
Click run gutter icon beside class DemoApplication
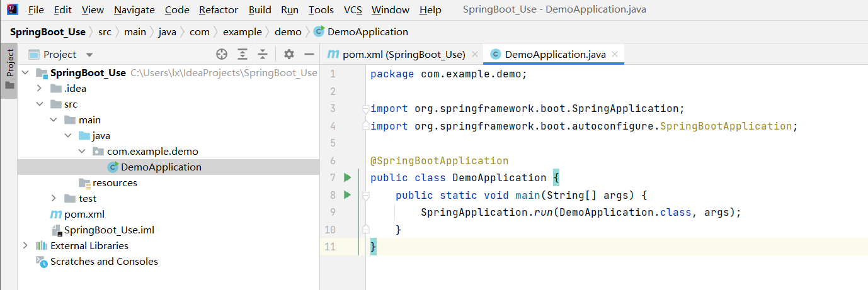tap(347, 178)
